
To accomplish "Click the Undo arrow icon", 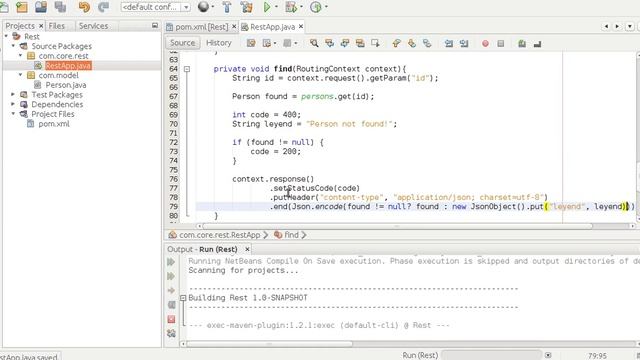I will pyautogui.click(x=84, y=7).
